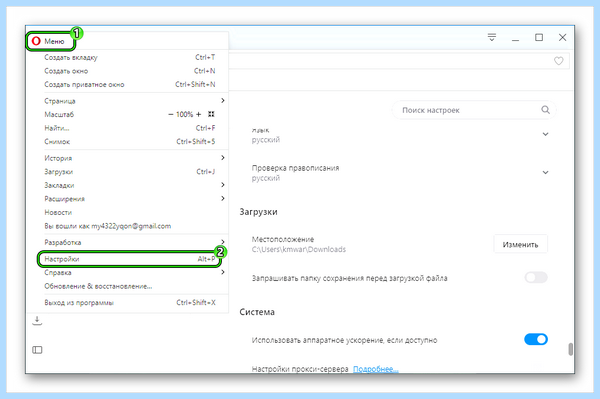Screen dimensions: 600x399
Task: Click the search magnifier icon in settings
Action: [x=545, y=110]
